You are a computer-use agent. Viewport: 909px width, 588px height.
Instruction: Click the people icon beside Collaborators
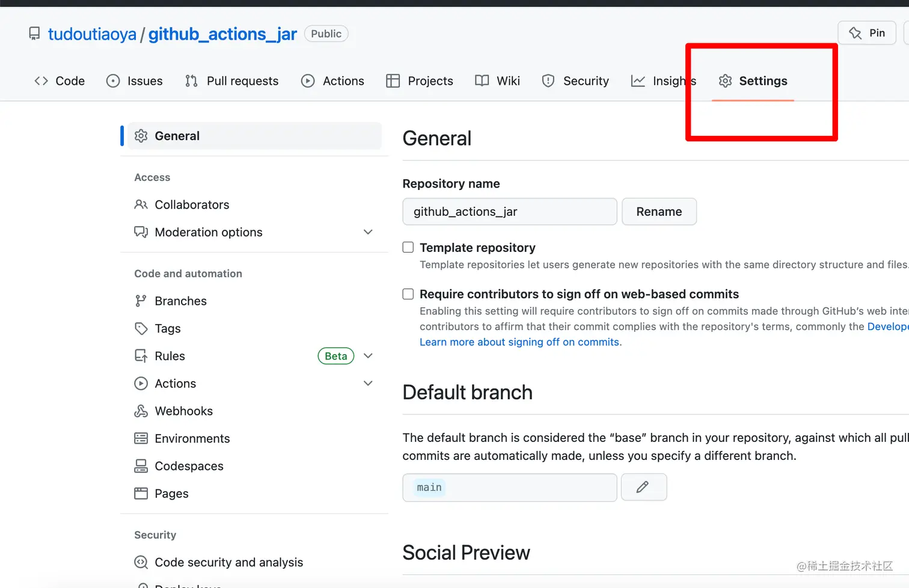pos(141,204)
